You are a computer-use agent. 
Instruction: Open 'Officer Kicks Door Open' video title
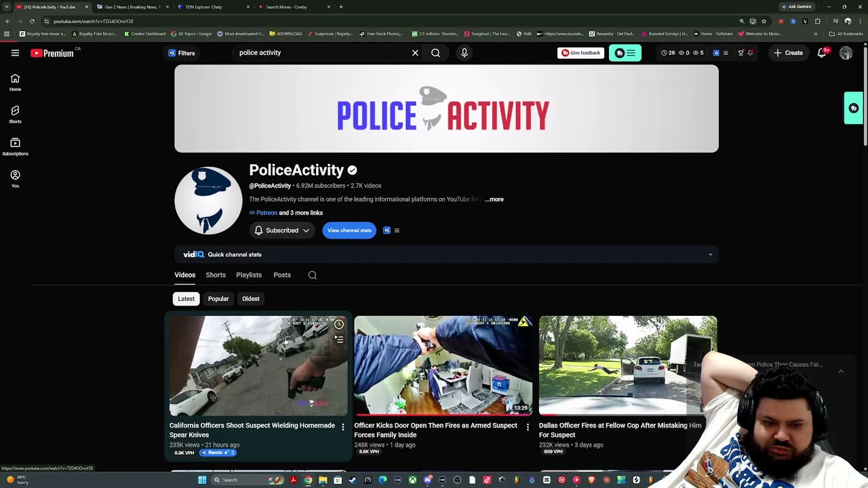click(x=435, y=430)
